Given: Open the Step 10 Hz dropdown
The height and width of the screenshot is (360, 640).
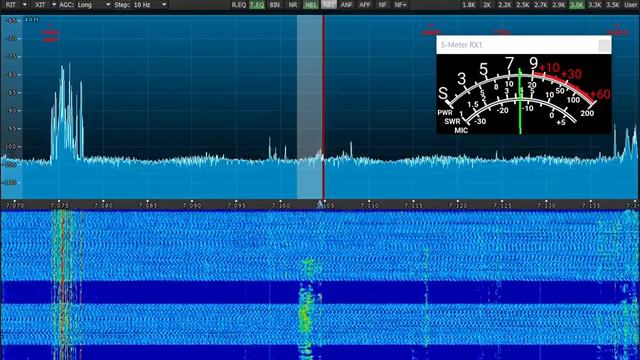Looking at the screenshot, I should click(x=149, y=5).
